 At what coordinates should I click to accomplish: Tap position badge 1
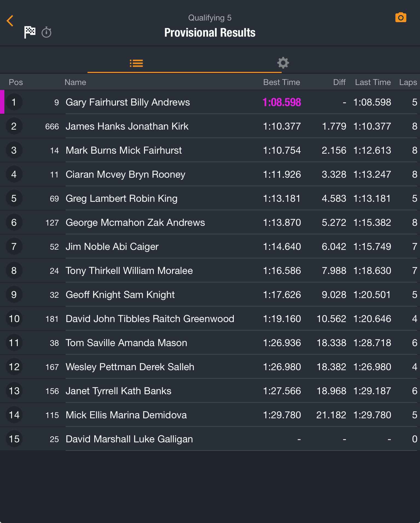pyautogui.click(x=14, y=102)
